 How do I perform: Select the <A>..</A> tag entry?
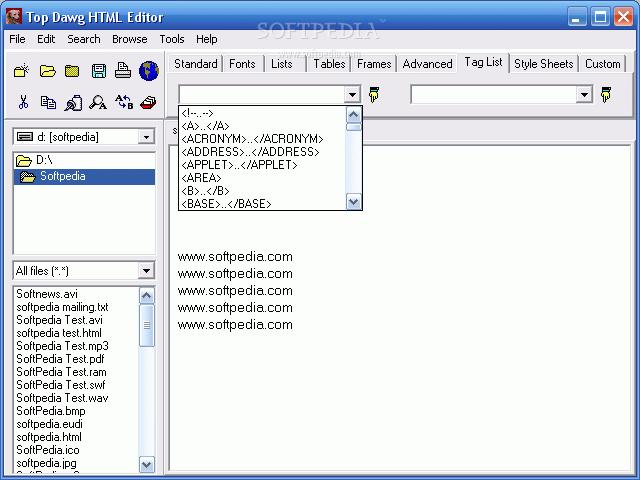coord(262,126)
